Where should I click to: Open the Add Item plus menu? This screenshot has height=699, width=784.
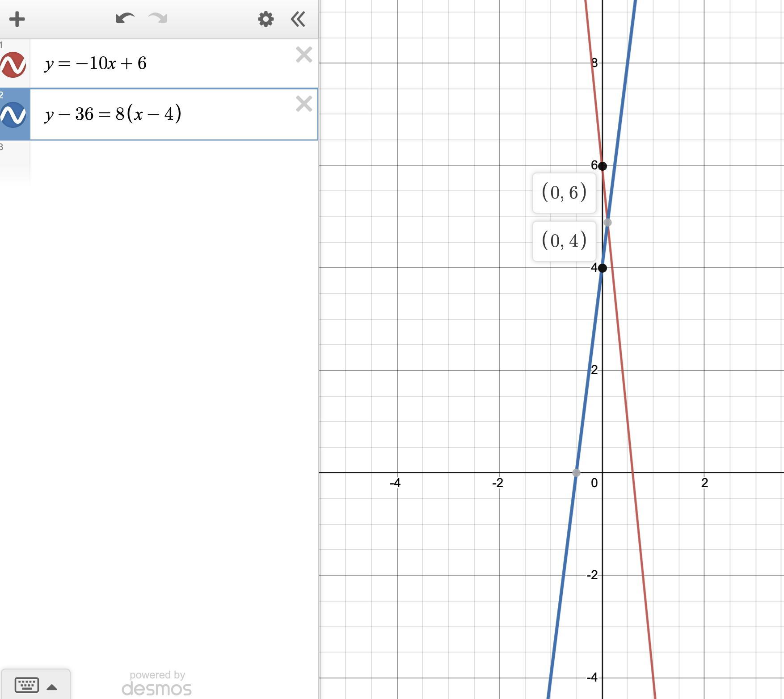pyautogui.click(x=17, y=19)
